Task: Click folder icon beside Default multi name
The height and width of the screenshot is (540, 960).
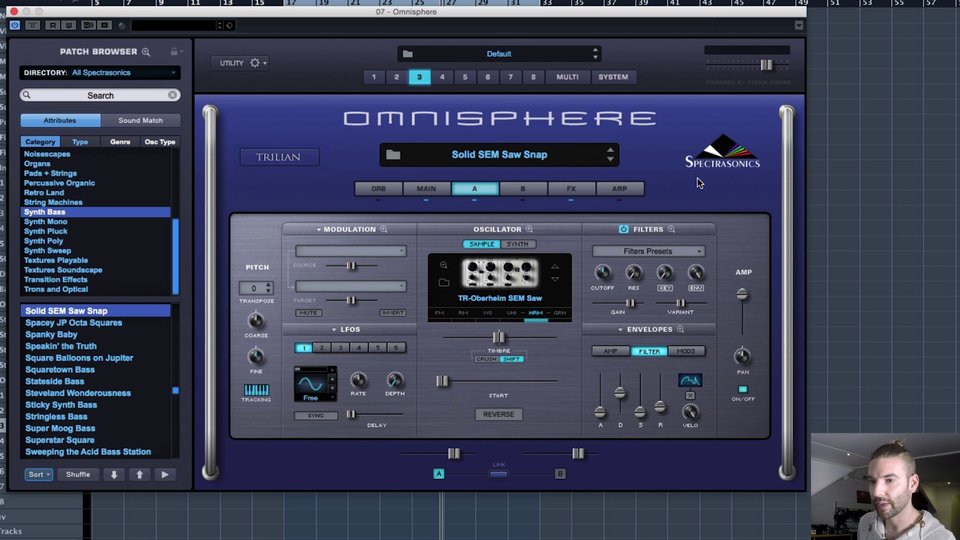Action: (x=408, y=54)
